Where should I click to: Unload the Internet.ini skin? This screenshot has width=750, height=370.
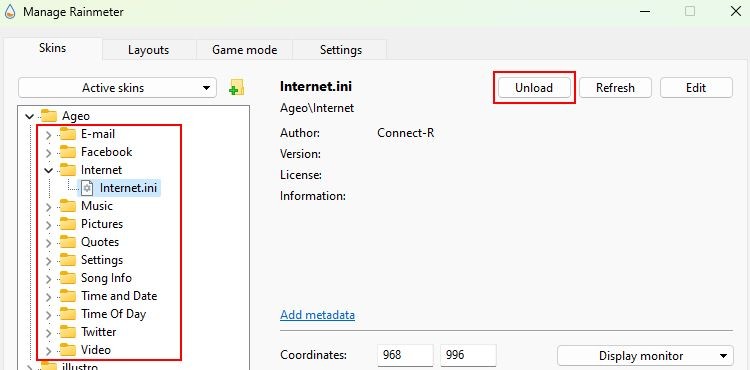click(534, 88)
